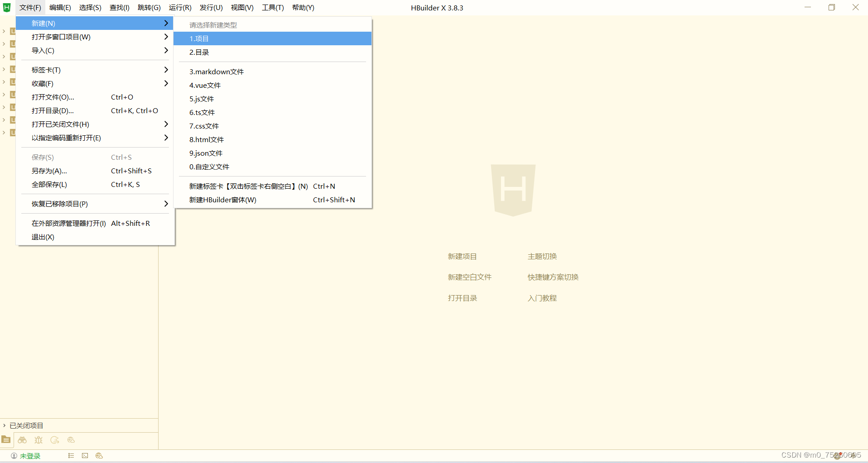Image resolution: width=868 pixels, height=463 pixels.
Task: Open the cloud globe panel icon in sidebar tabs
Action: pyautogui.click(x=71, y=439)
